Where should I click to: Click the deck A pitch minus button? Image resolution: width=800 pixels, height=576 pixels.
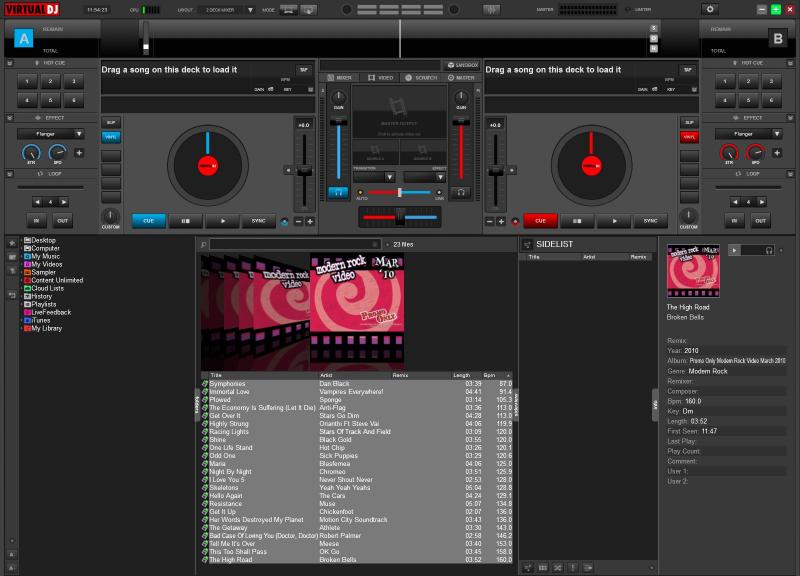pyautogui.click(x=298, y=221)
